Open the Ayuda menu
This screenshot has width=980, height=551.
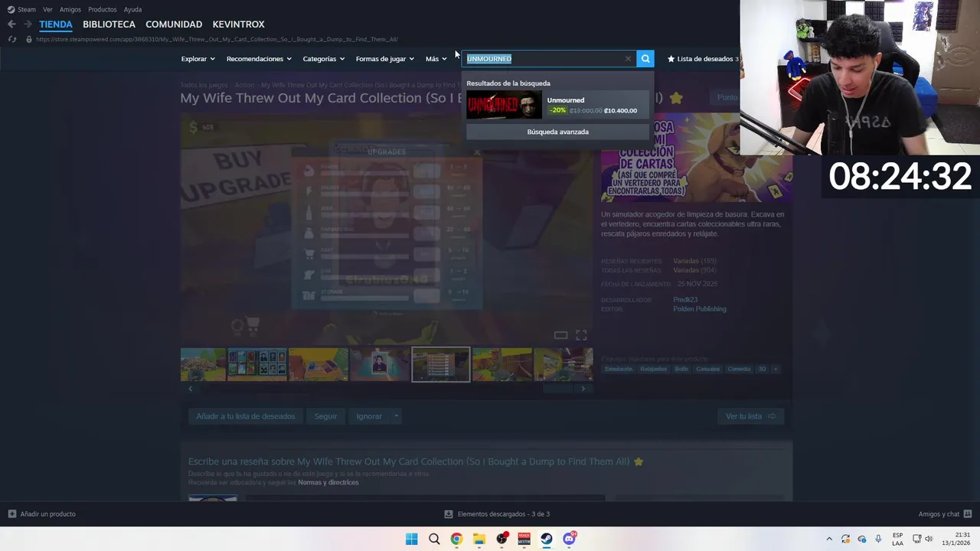point(132,9)
